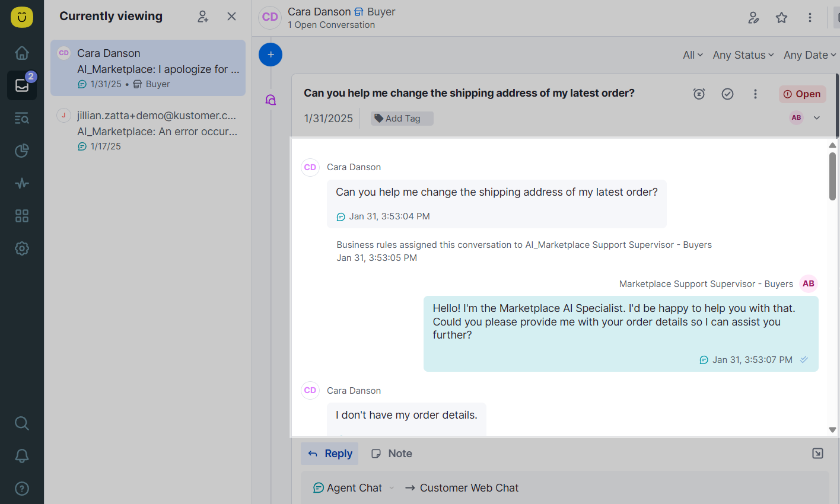Click the AB assignee avatar in conversation header
The image size is (840, 504).
pyautogui.click(x=796, y=117)
